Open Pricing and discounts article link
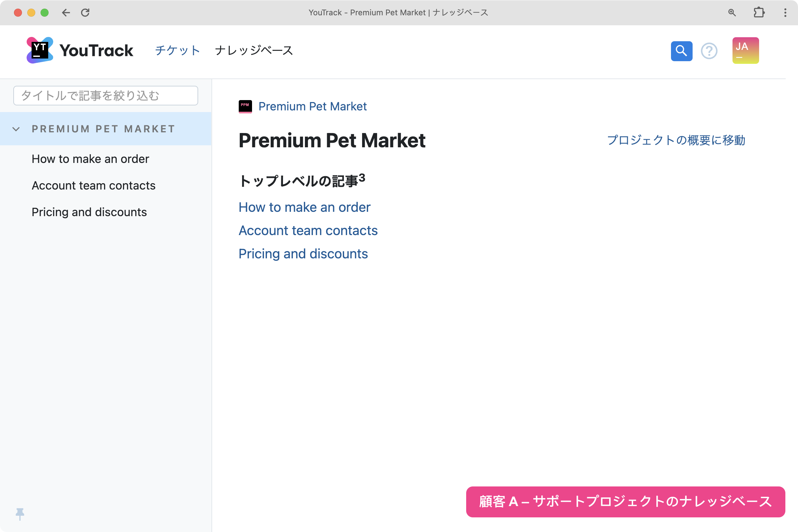This screenshot has height=532, width=798. tap(303, 254)
